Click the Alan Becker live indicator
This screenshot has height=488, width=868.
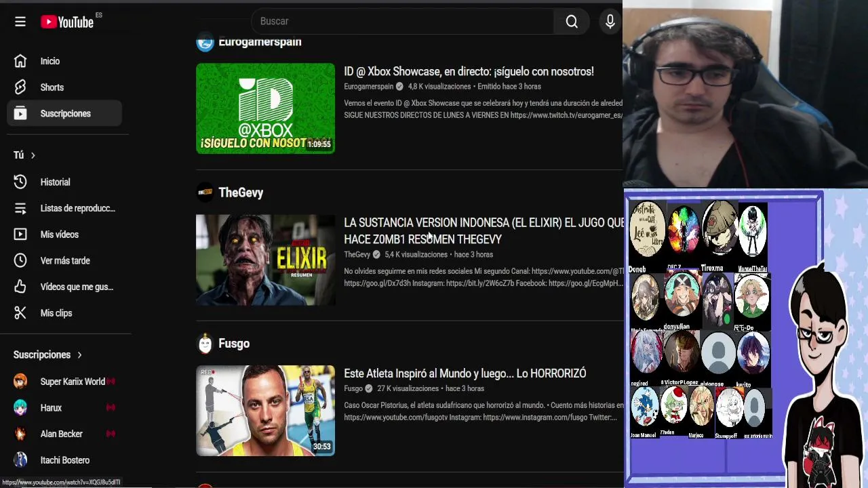coord(111,434)
